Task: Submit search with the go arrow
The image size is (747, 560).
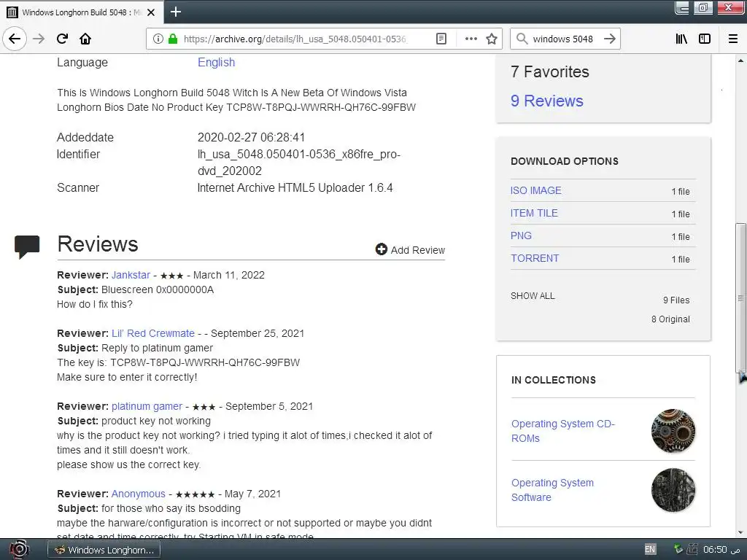Action: coord(610,39)
